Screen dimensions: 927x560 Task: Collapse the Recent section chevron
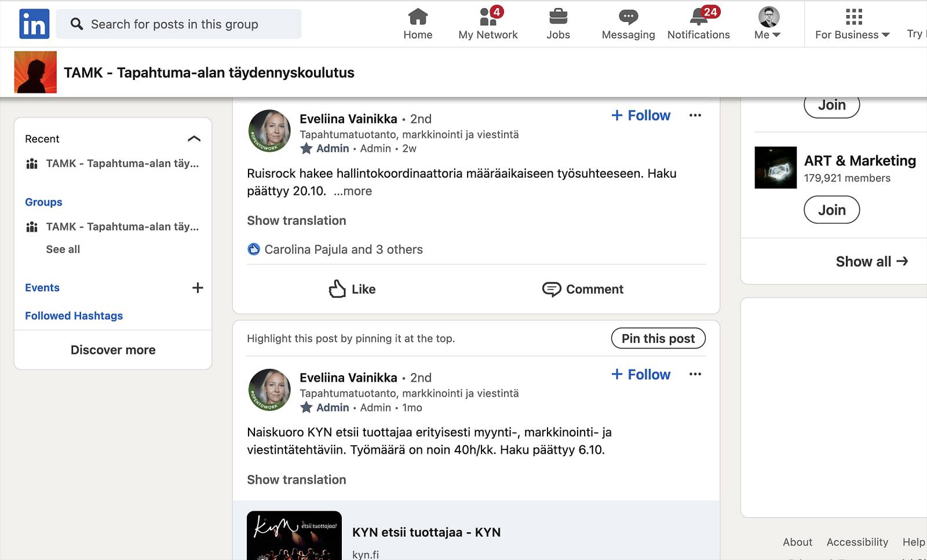point(194,139)
